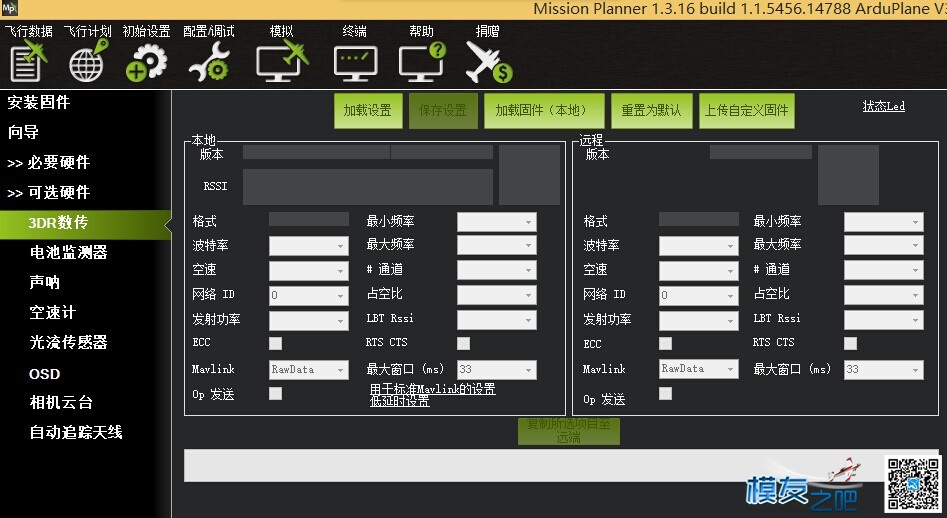Expand >> 可选硬件 section

point(48,193)
